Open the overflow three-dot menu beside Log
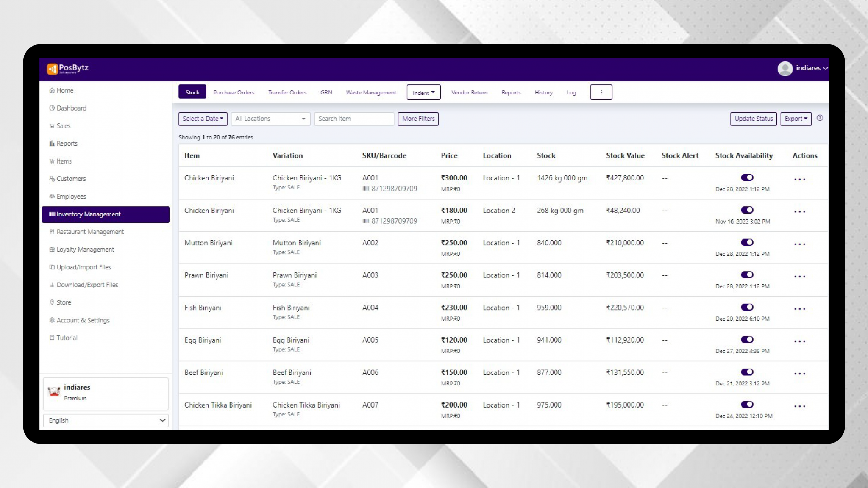 601,92
